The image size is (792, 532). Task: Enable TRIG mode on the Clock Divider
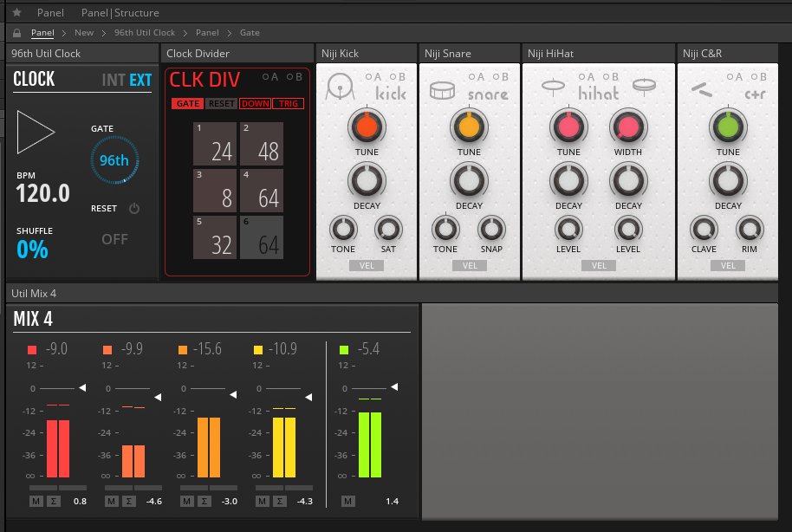[289, 103]
